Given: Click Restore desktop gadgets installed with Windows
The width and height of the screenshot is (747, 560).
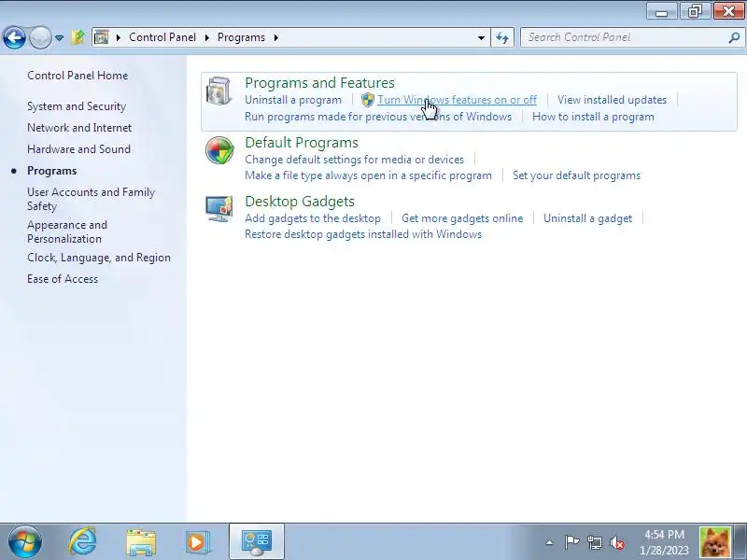Looking at the screenshot, I should [x=363, y=234].
